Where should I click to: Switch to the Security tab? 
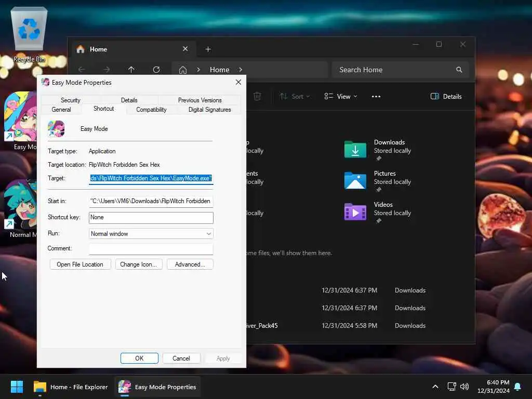click(x=70, y=100)
